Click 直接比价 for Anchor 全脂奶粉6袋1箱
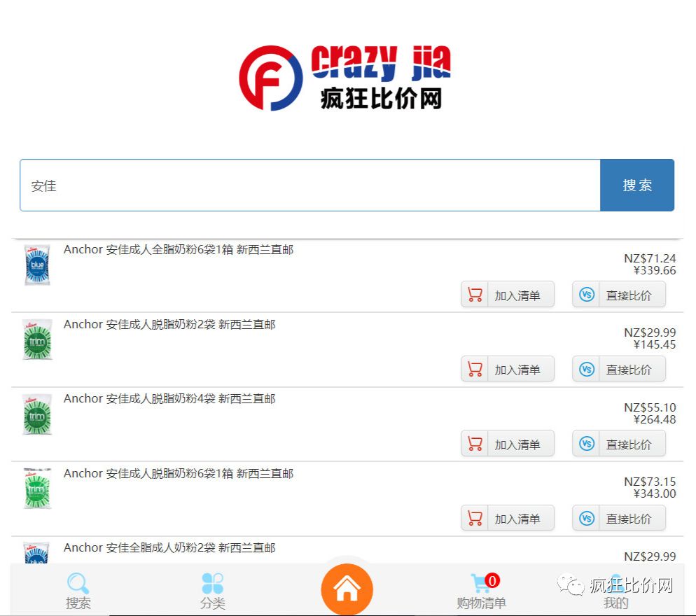The width and height of the screenshot is (696, 616). pos(629,294)
